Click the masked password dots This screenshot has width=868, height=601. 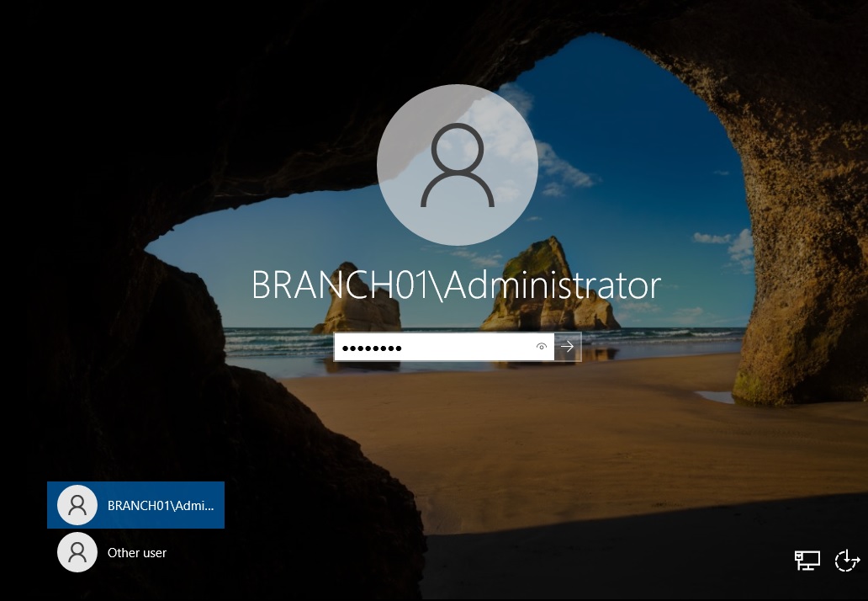coord(371,348)
